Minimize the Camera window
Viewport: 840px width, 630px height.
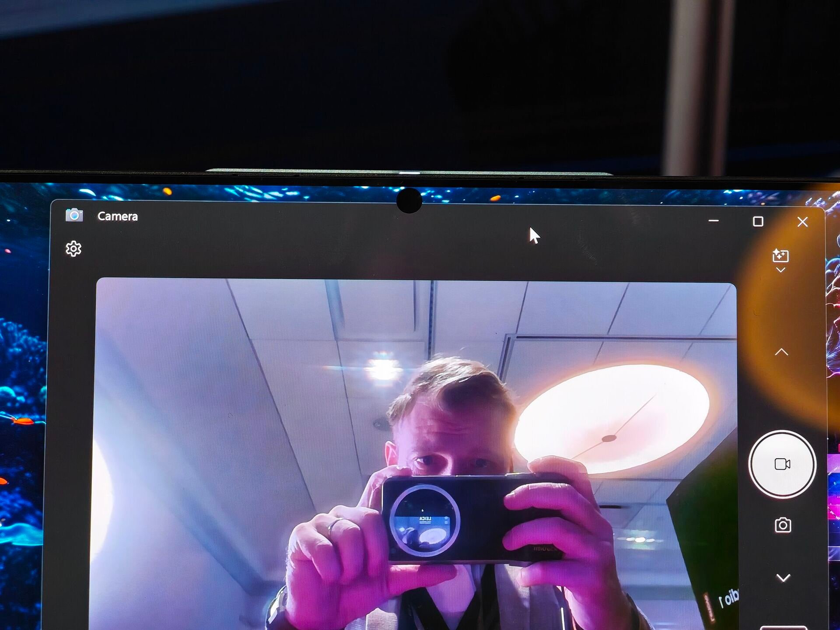pos(714,220)
